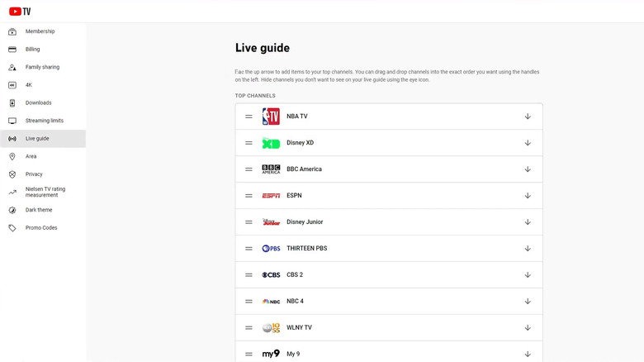
Task: Click the BBC America drag handle
Action: tap(249, 169)
